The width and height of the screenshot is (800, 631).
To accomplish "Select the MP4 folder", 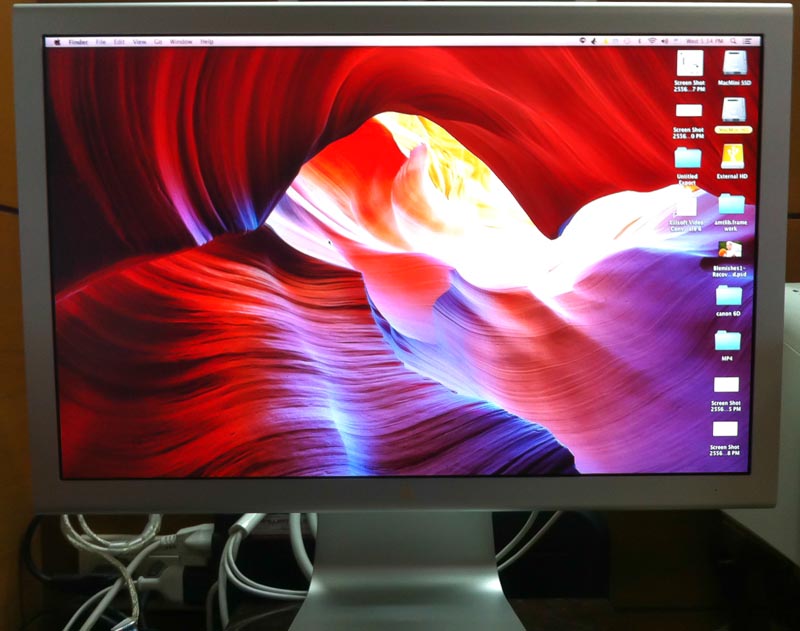I will click(x=728, y=341).
